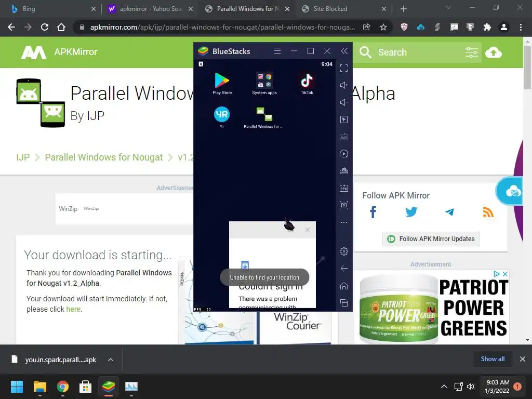Open APK Mirror Facebook page
Screen dimensions: 532x399
click(373, 212)
